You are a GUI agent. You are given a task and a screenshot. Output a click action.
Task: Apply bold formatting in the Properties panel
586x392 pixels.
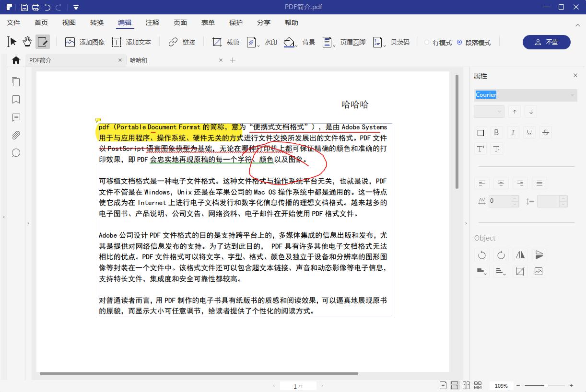click(x=496, y=132)
